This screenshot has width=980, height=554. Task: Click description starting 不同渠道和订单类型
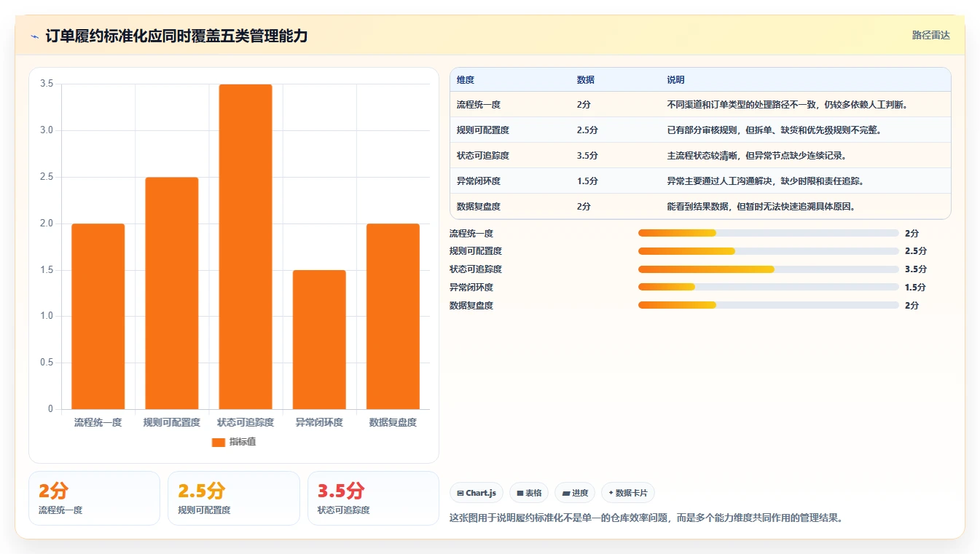point(787,105)
